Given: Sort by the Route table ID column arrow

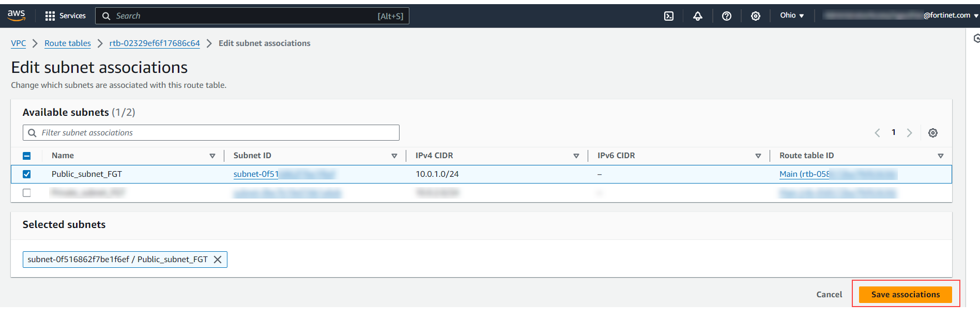Looking at the screenshot, I should [x=941, y=156].
